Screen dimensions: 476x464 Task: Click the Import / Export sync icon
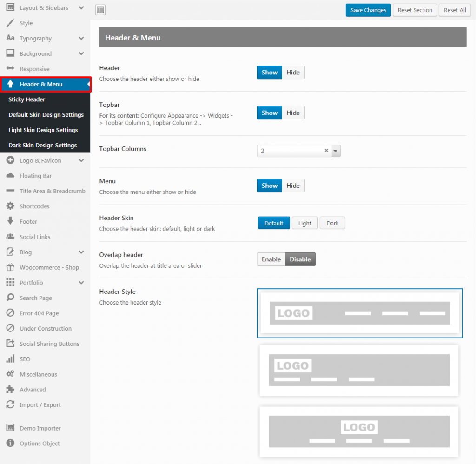click(x=10, y=404)
